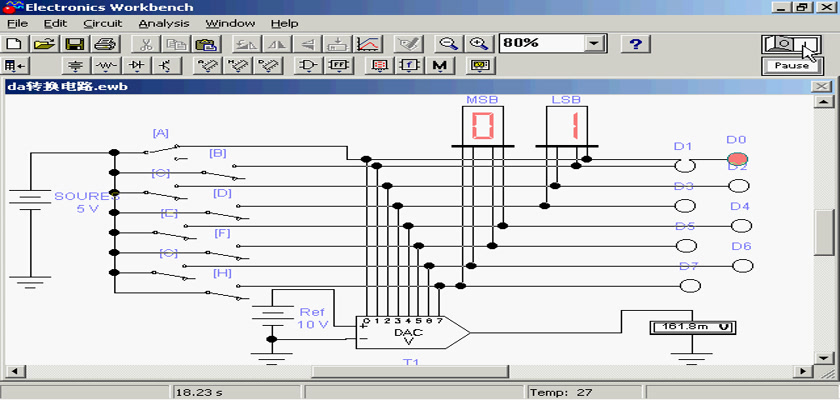The height and width of the screenshot is (400, 840).
Task: Save the circuit with the floppy icon
Action: click(x=75, y=43)
